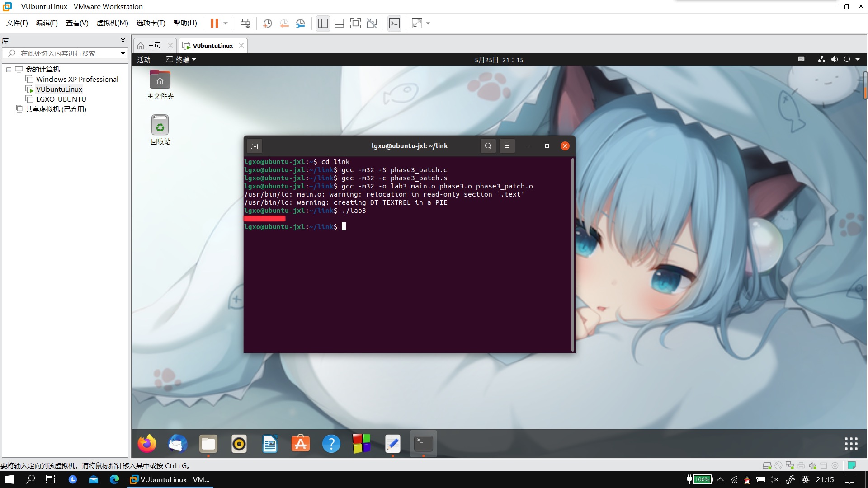Viewport: 868px width, 488px height.
Task: Pause the virtual machine with the orange pause icon
Action: point(214,23)
